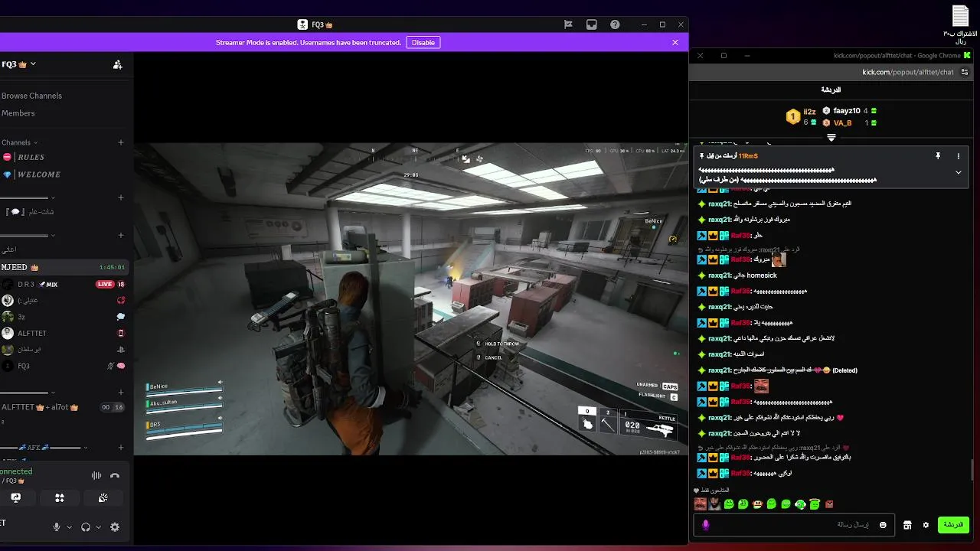The image size is (980, 551).
Task: Click raxq21 on the homesick message
Action: (x=719, y=275)
